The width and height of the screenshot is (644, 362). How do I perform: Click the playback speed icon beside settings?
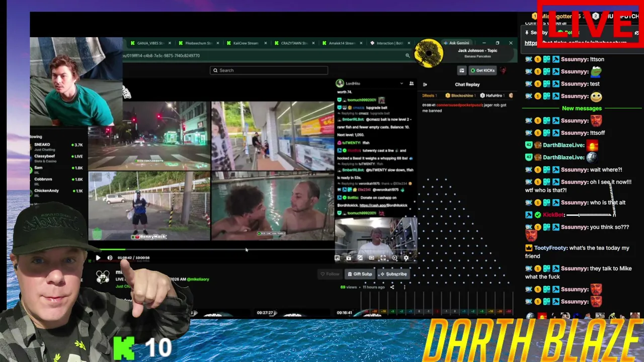point(394,258)
